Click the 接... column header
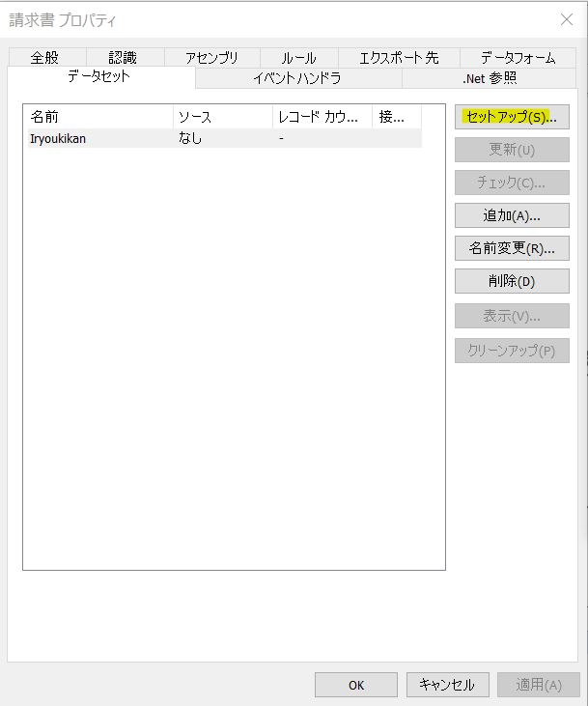Screen dimensions: 588x706 397,117
